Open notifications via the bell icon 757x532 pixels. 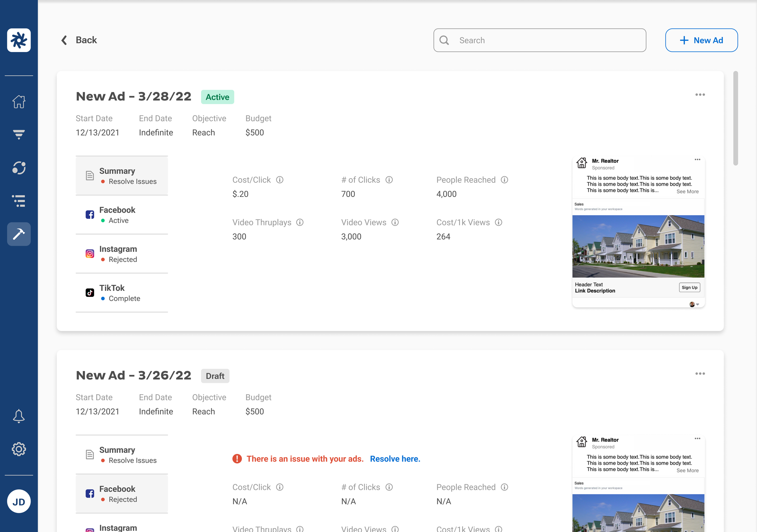click(19, 416)
